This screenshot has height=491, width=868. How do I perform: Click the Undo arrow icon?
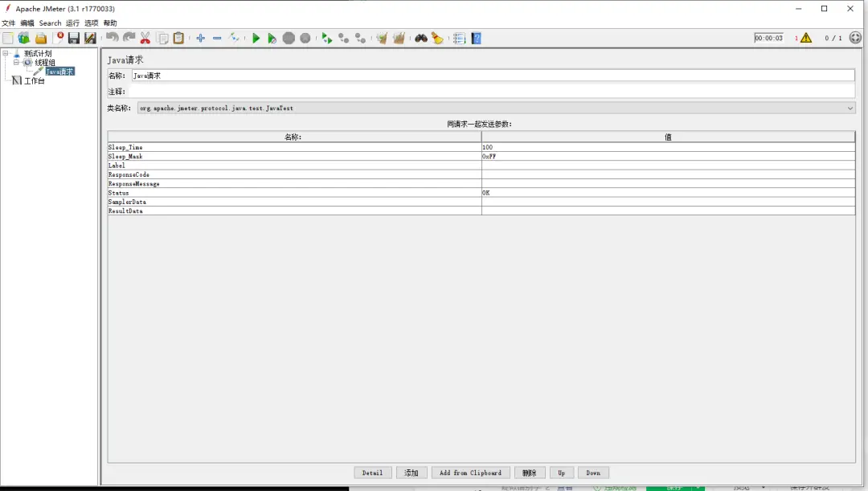(x=113, y=39)
